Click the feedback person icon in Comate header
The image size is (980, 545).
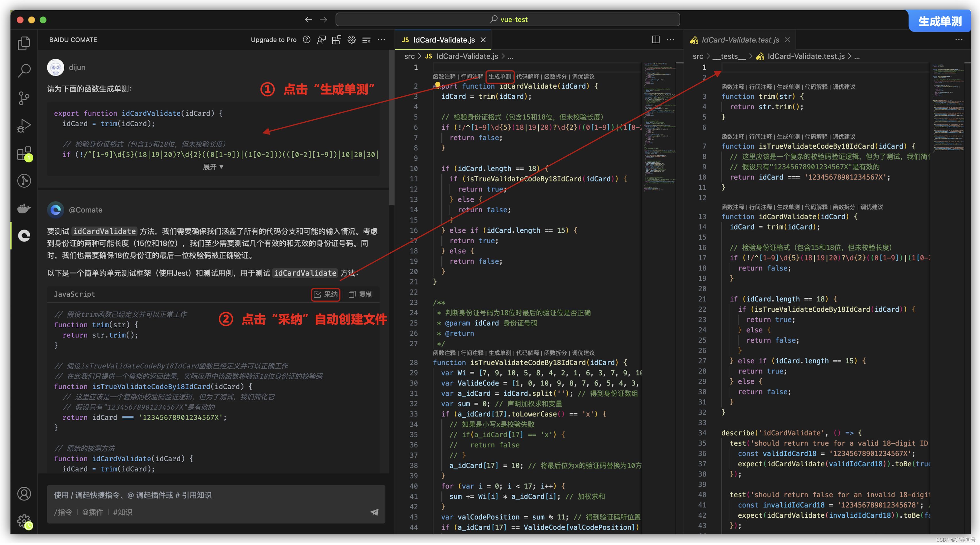pos(321,40)
